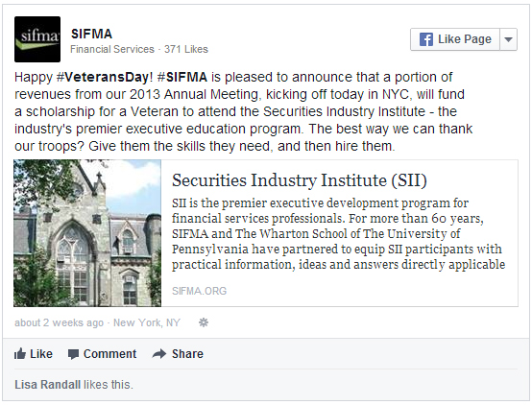This screenshot has width=532, height=405.
Task: Expand the arrow next to Like Page
Action: [x=508, y=39]
